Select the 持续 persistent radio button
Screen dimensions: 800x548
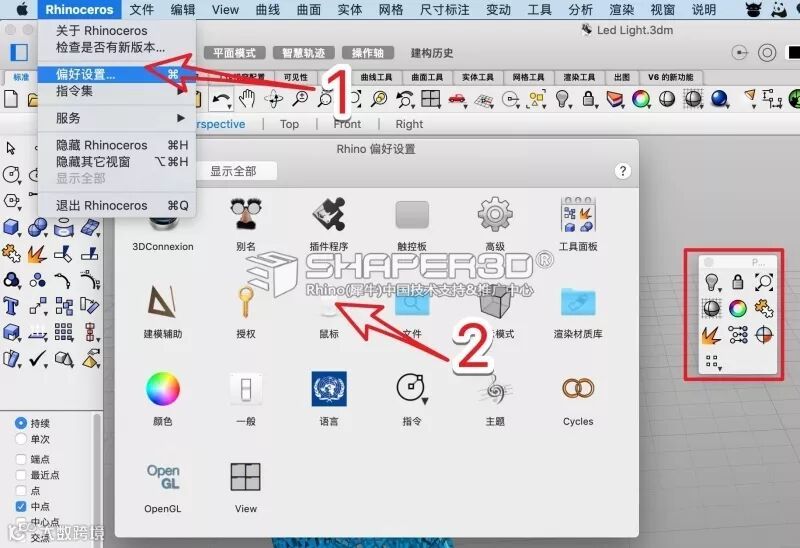[x=21, y=422]
